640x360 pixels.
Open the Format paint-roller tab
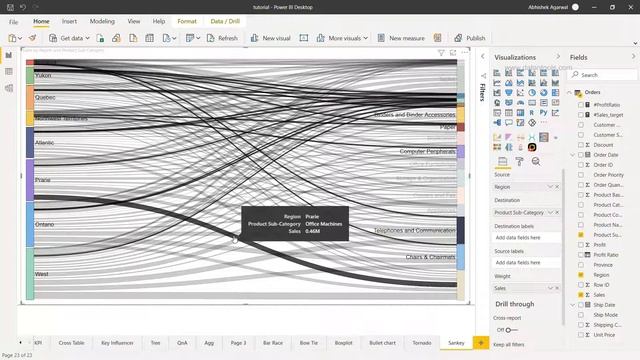tap(519, 162)
